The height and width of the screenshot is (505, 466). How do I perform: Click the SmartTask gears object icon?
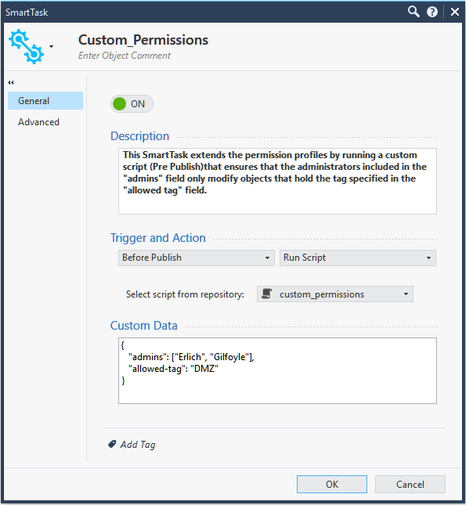coord(26,46)
